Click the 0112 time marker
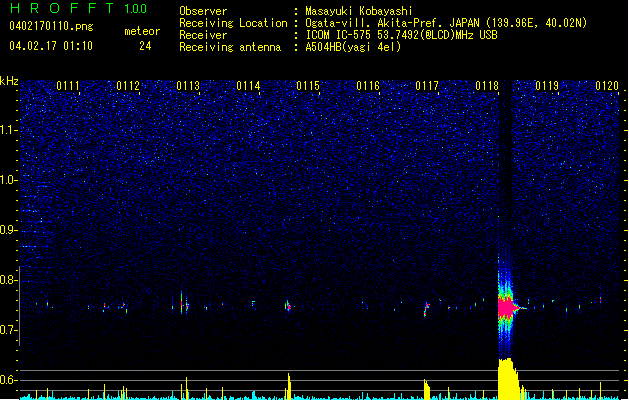Viewport: 629px width, 400px height. (x=128, y=86)
